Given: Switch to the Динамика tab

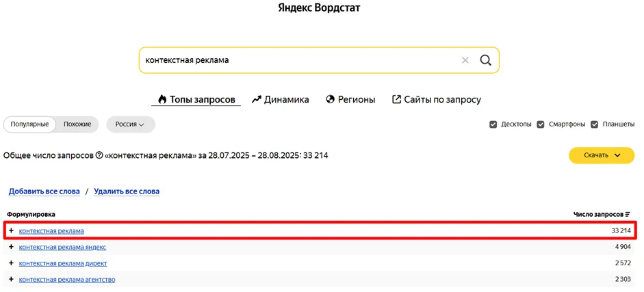Looking at the screenshot, I should [x=281, y=100].
